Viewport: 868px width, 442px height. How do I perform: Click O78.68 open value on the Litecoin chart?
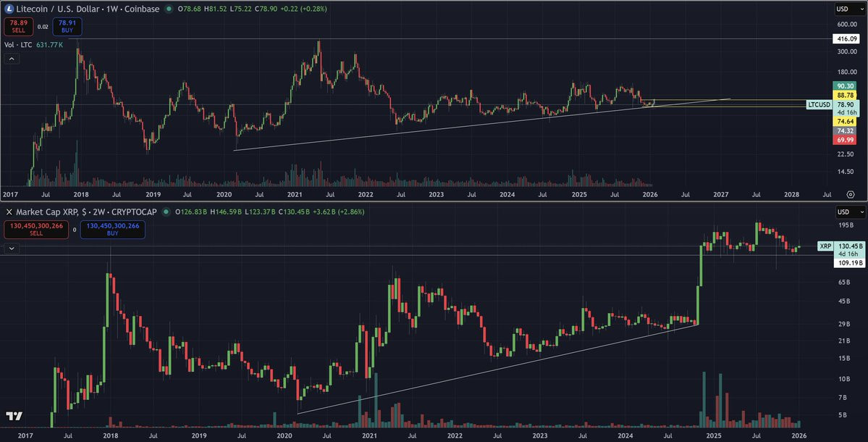pyautogui.click(x=190, y=9)
